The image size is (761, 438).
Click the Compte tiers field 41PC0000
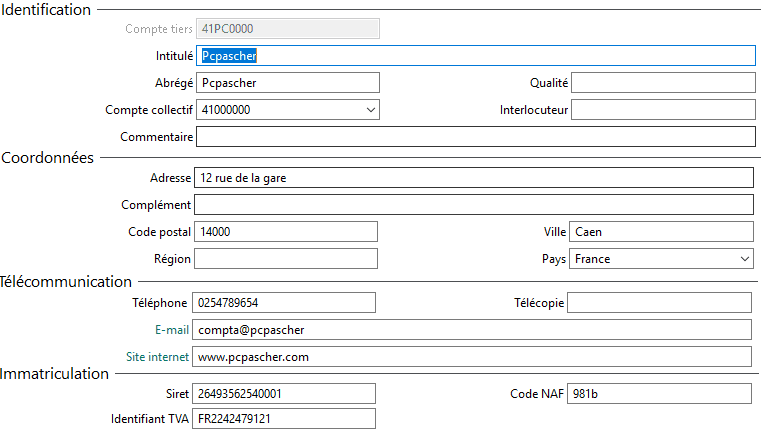pyautogui.click(x=288, y=29)
